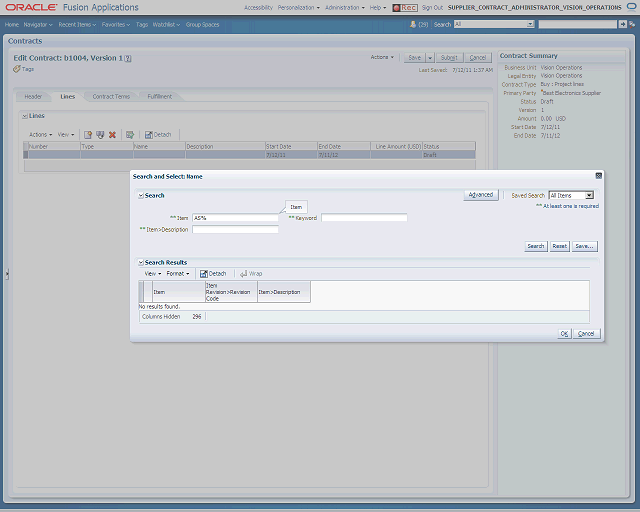Viewport: 640px width, 512px height.
Task: Click the Sign Out link
Action: [x=432, y=8]
